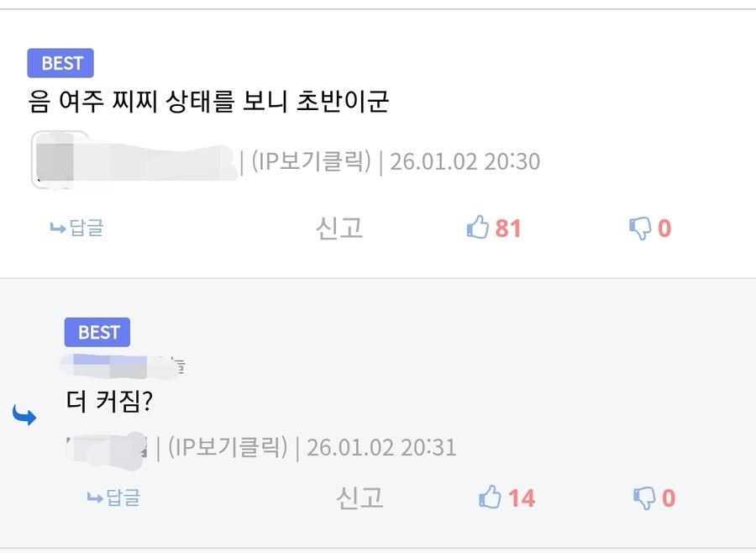Click the first comment's timestamp 26.01.02 20:30
This screenshot has height=553, width=756.
point(465,161)
